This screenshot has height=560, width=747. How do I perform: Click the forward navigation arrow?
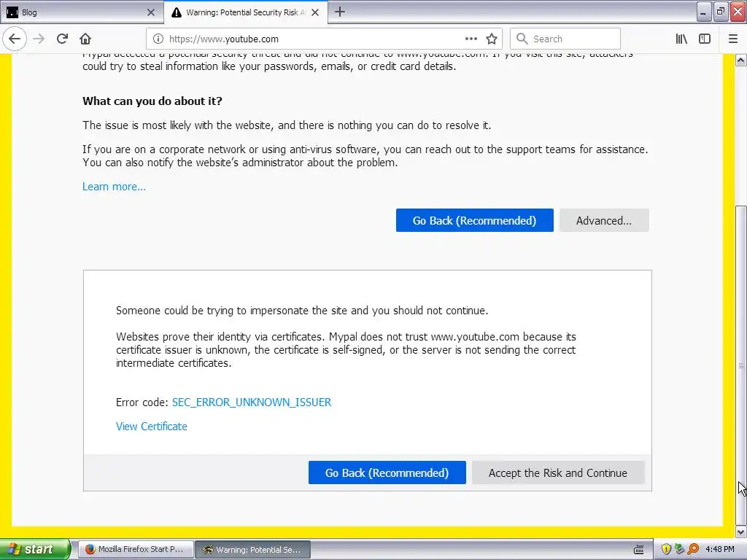tap(39, 39)
